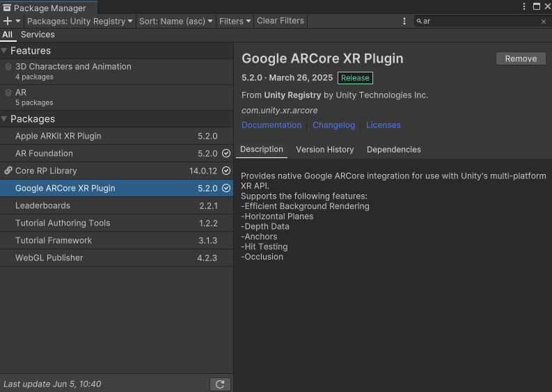Click the package search input field
552x392 pixels.
(480, 22)
